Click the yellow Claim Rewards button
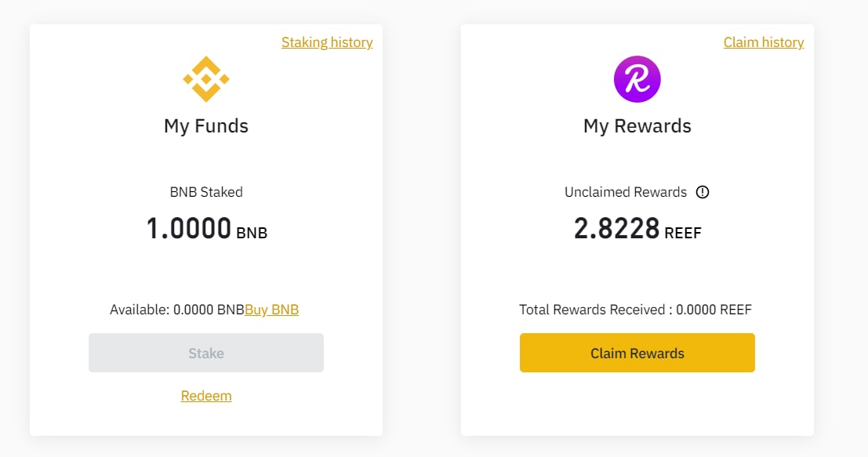 click(x=637, y=353)
